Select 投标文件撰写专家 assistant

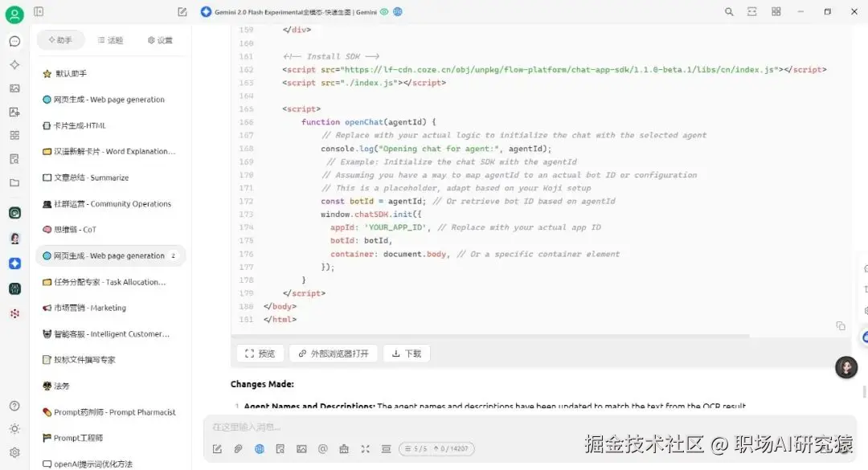click(x=111, y=359)
